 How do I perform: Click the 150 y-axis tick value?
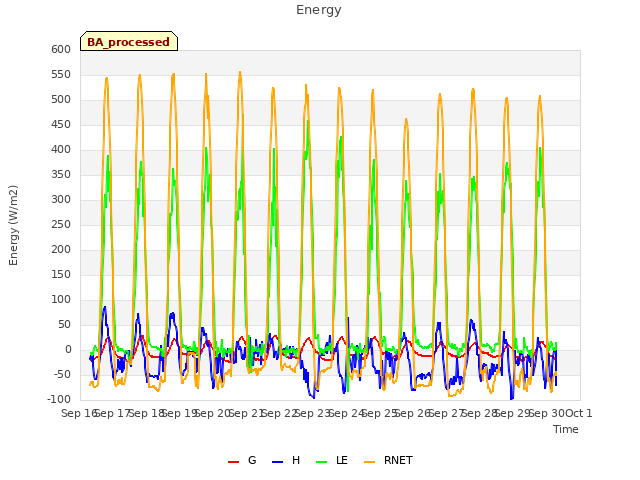(x=61, y=275)
